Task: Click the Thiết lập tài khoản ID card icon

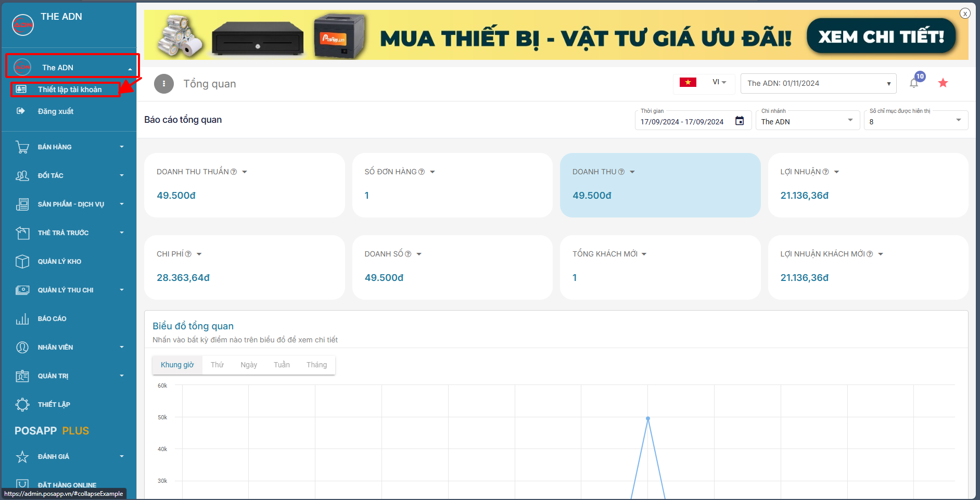Action: tap(21, 89)
